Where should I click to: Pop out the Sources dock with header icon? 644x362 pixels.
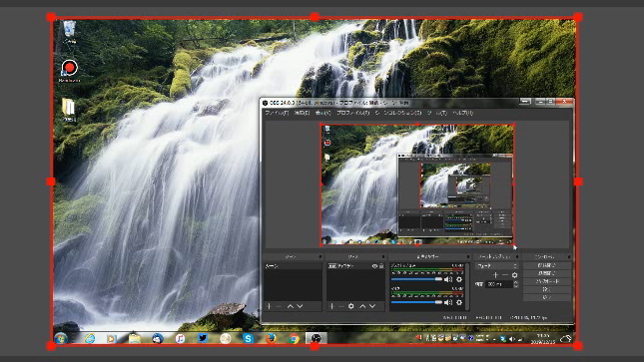point(383,257)
